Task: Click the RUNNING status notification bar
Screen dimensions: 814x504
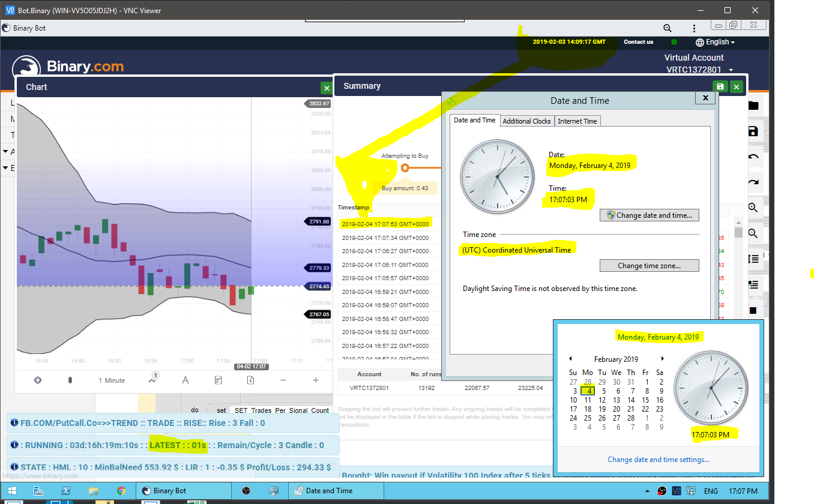Action: (x=173, y=445)
